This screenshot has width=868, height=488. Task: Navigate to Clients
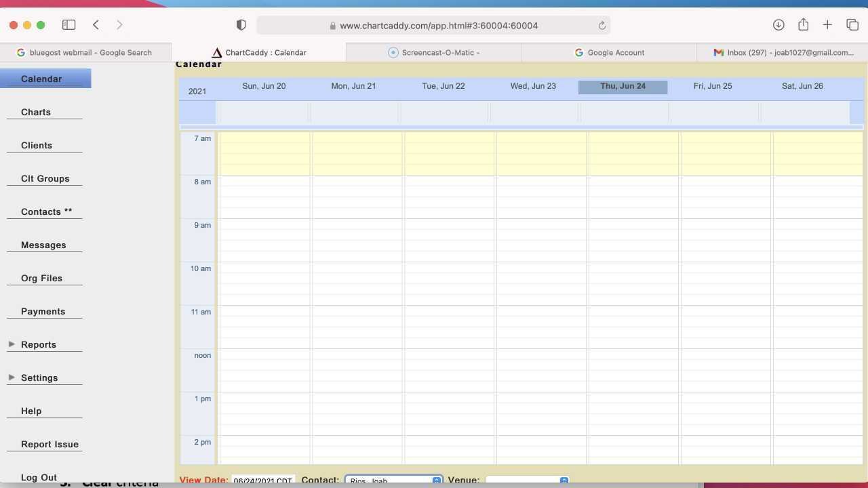click(36, 145)
